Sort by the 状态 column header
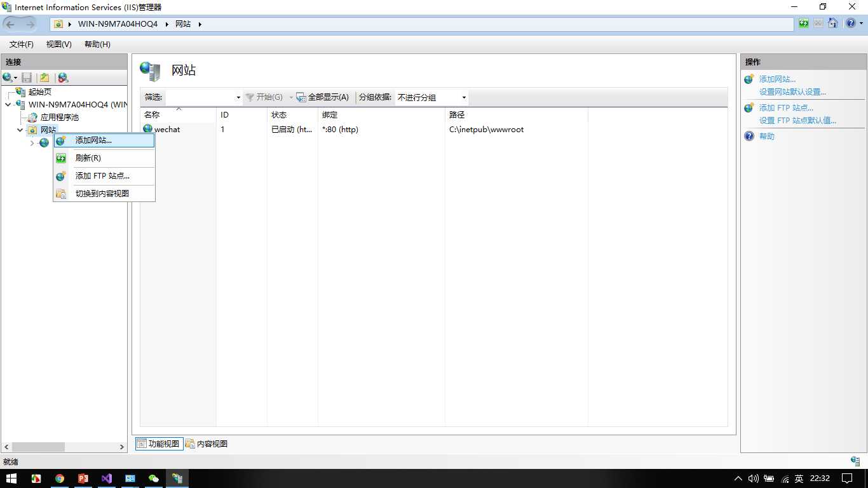Viewport: 868px width, 488px height. (x=293, y=115)
